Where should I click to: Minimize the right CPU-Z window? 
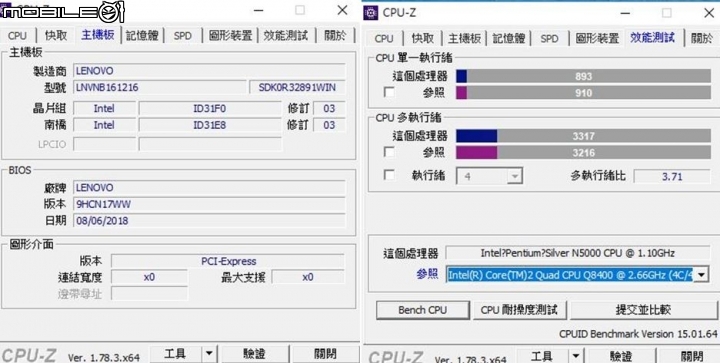(625, 13)
